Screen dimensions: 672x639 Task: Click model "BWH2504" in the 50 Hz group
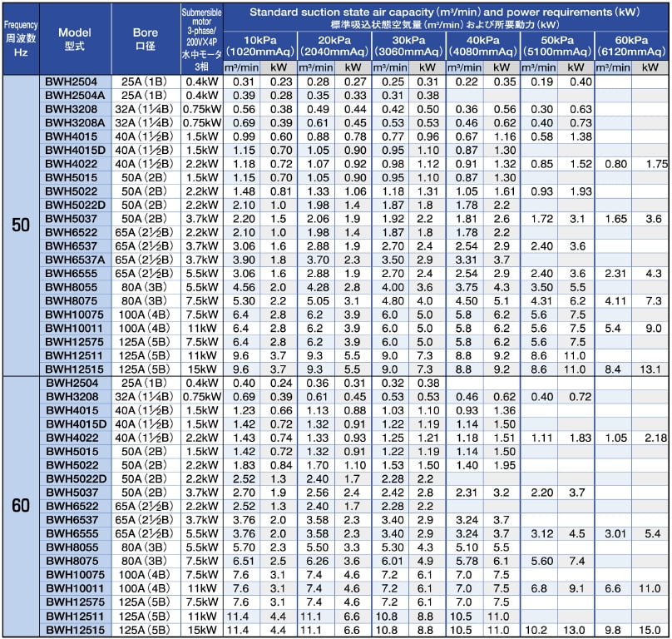pyautogui.click(x=72, y=82)
